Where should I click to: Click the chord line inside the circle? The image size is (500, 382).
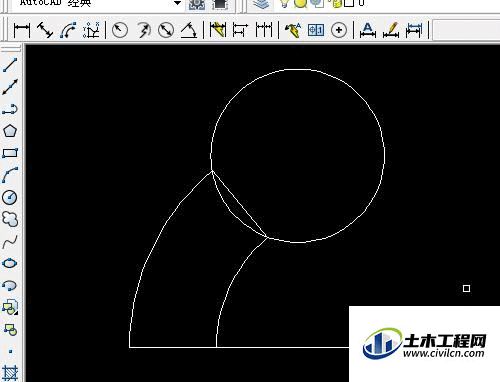pos(239,204)
